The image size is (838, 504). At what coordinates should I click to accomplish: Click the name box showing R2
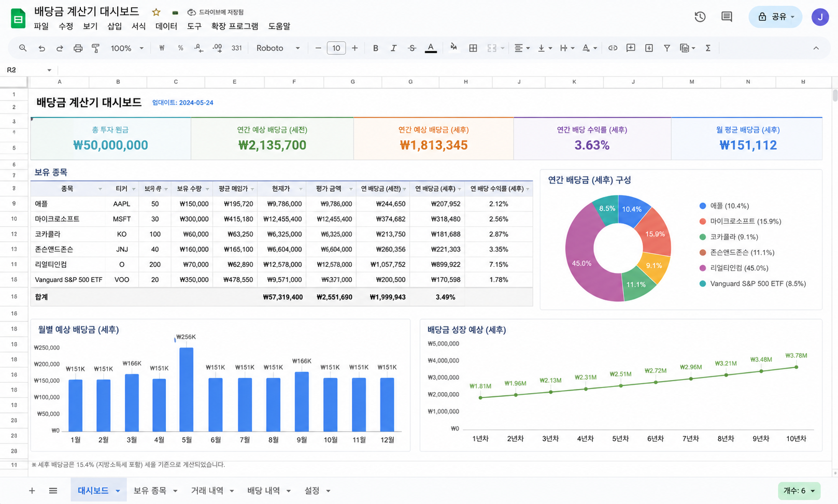tap(29, 70)
